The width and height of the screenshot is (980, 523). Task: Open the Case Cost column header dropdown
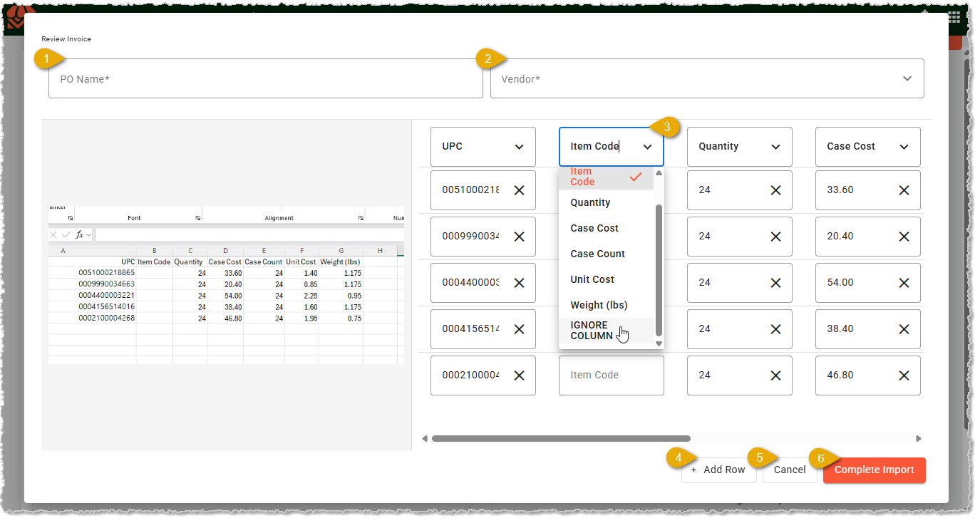pos(867,147)
